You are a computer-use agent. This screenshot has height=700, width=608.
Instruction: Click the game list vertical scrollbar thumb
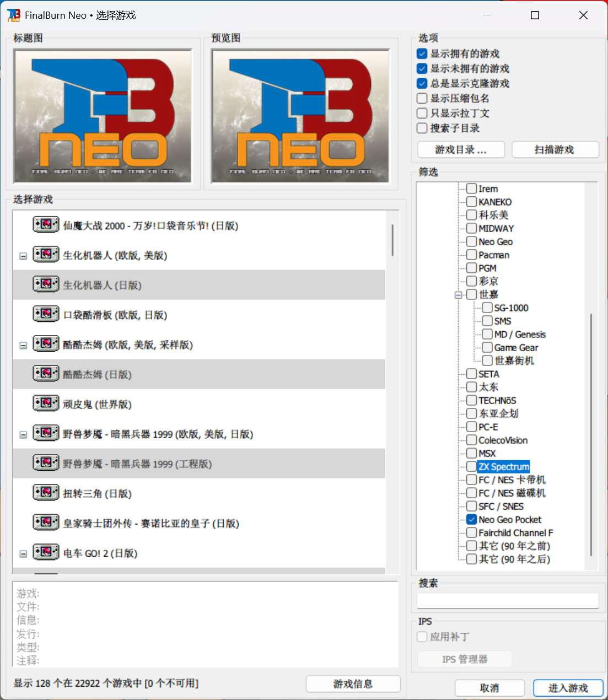coord(392,240)
